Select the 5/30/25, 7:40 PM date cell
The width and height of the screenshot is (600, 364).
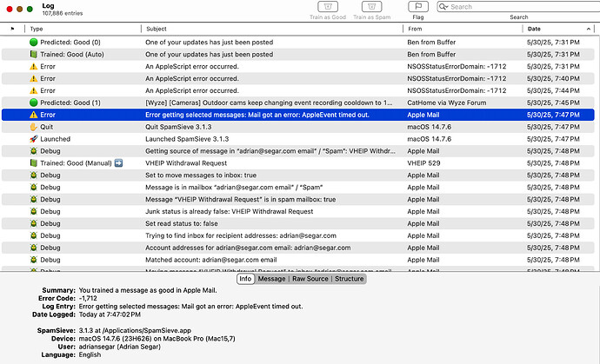553,79
